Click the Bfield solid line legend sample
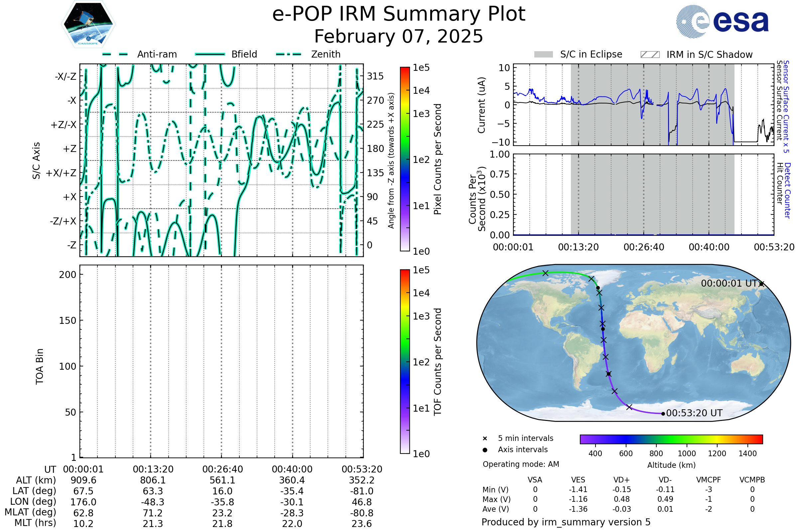 click(210, 54)
